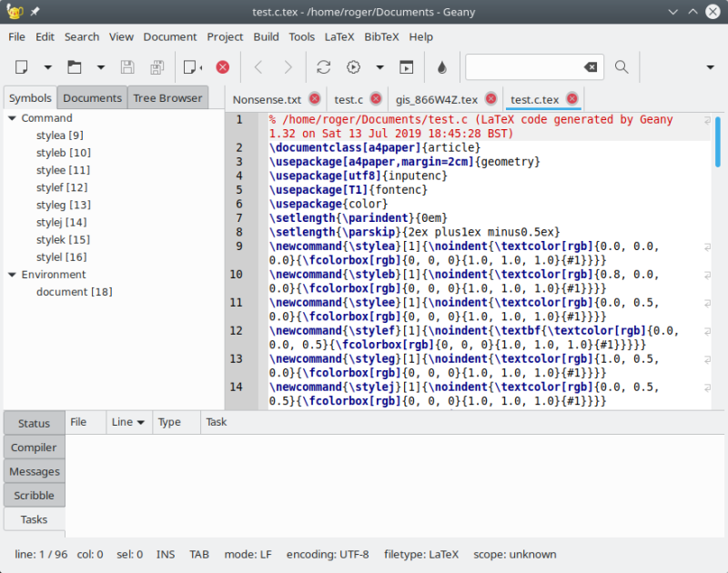Open the build commands dropdown arrow
This screenshot has height=573, width=728.
point(379,67)
